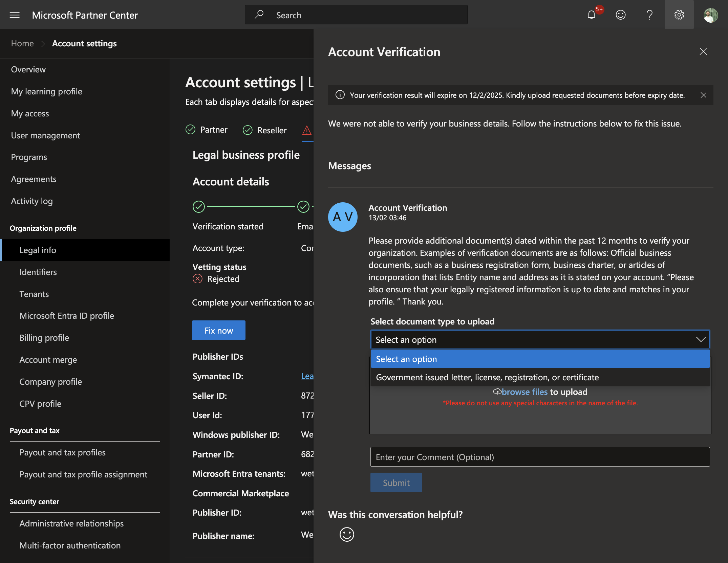Open the hamburger navigation menu
The height and width of the screenshot is (563, 728).
click(15, 15)
